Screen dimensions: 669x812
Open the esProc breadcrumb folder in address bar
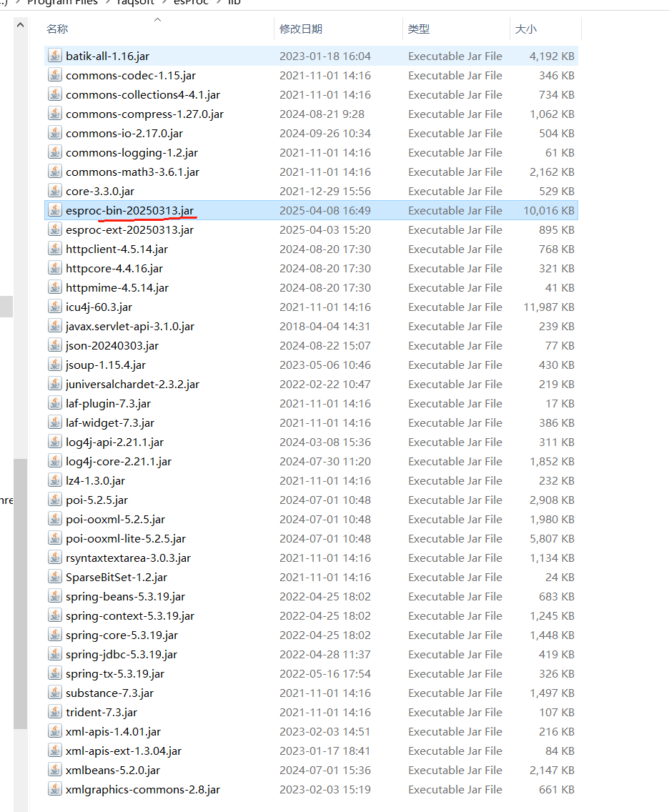(x=191, y=3)
